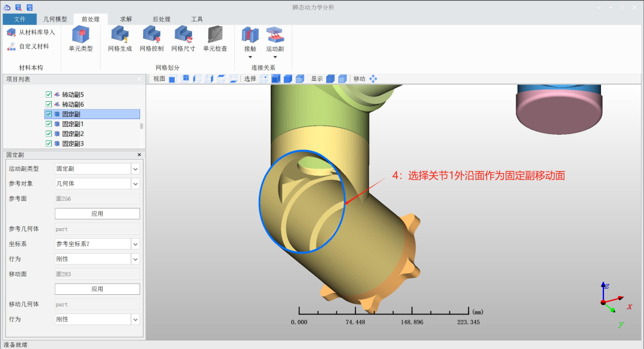This screenshot has height=349, width=644.
Task: Switch to the 工具 tab
Action: click(x=197, y=19)
